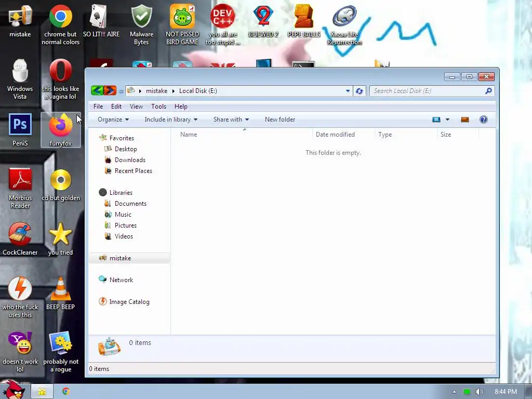Go to Desktop in Favorites
The image size is (532, 399).
(126, 149)
